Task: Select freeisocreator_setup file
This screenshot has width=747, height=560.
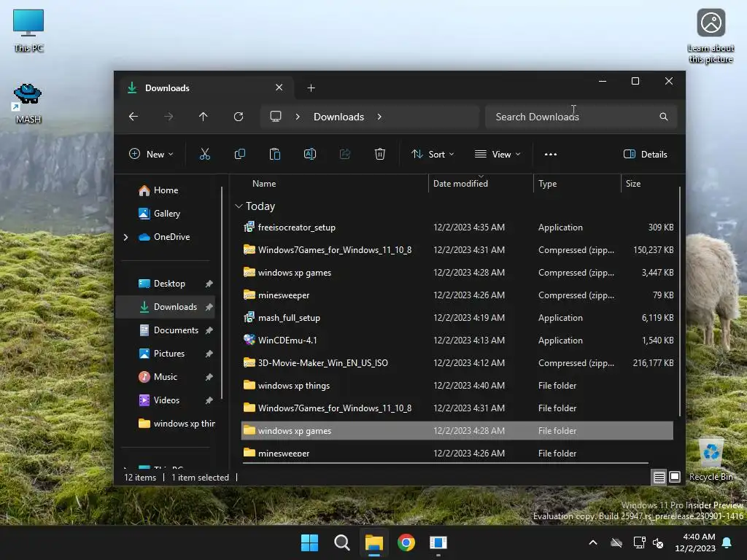Action: pos(457,227)
